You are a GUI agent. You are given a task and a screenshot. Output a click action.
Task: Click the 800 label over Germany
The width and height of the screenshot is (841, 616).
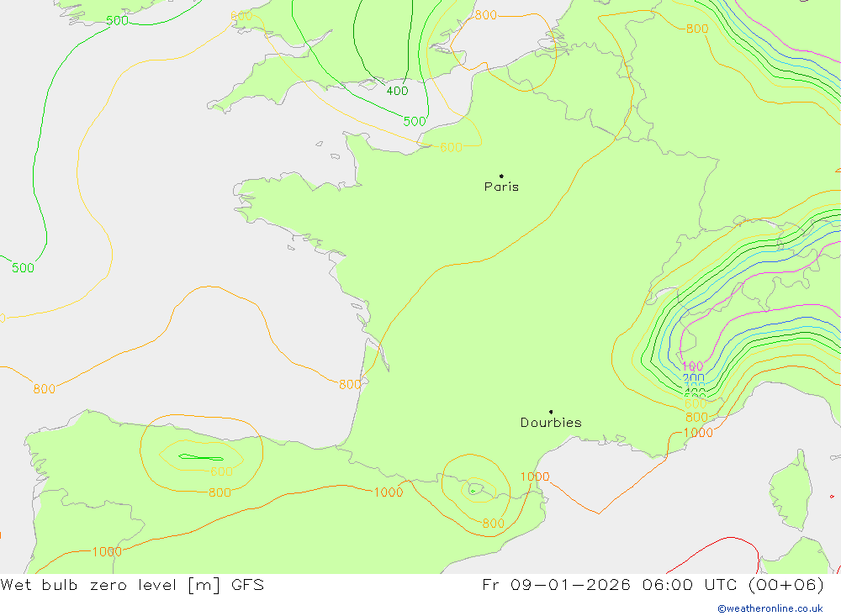click(x=697, y=29)
